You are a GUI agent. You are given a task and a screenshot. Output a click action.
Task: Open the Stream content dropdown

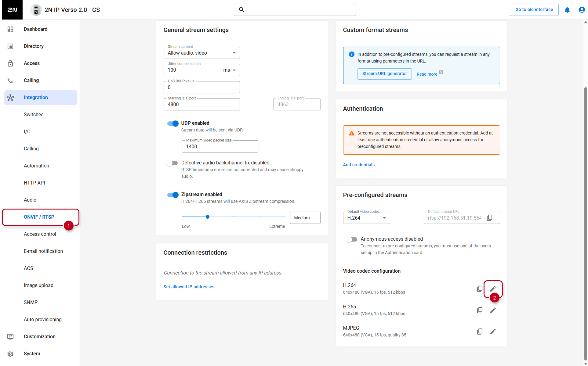pos(202,53)
